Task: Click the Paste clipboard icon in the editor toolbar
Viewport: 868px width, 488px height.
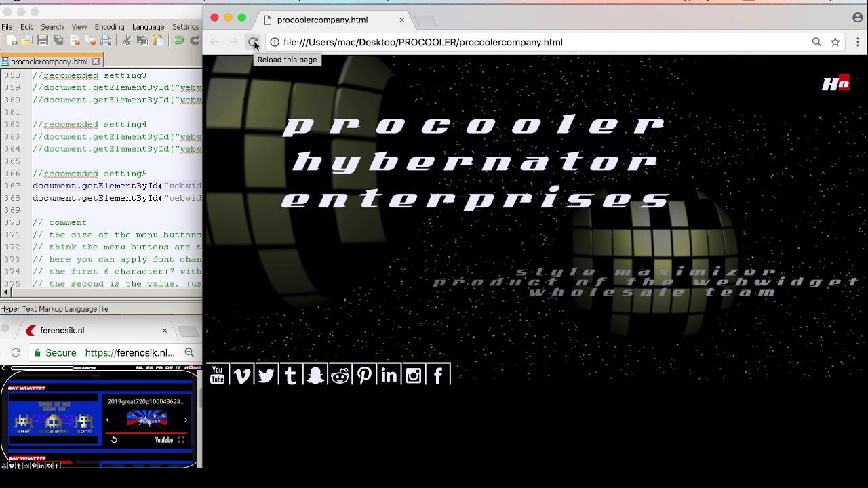Action: point(158,41)
